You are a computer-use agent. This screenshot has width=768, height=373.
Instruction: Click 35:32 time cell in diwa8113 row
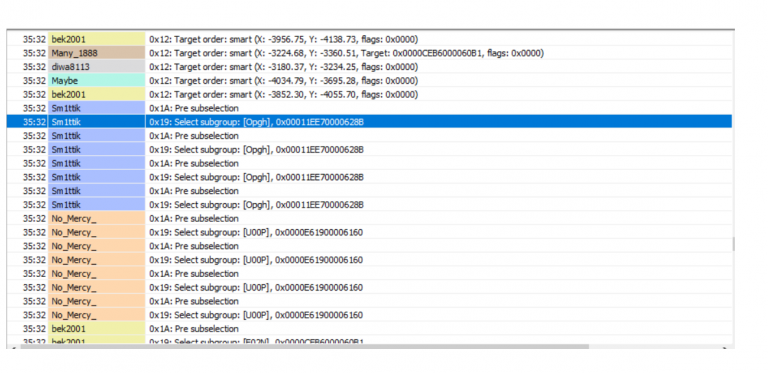point(34,67)
